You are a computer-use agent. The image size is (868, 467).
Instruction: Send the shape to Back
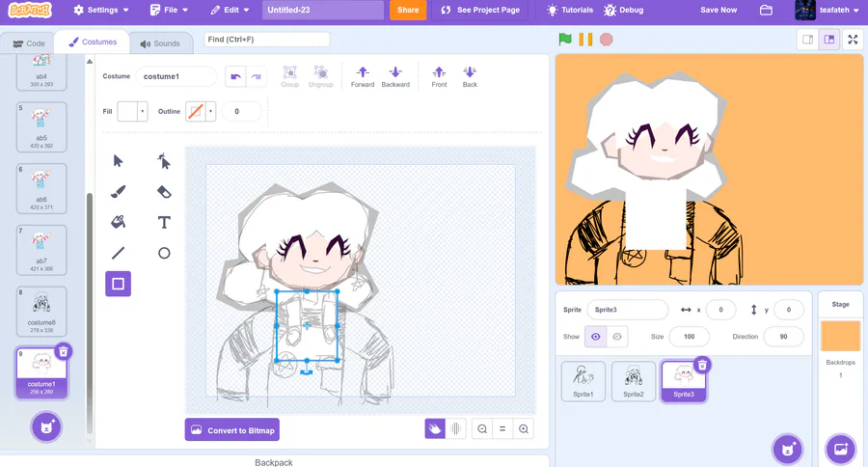pyautogui.click(x=470, y=76)
